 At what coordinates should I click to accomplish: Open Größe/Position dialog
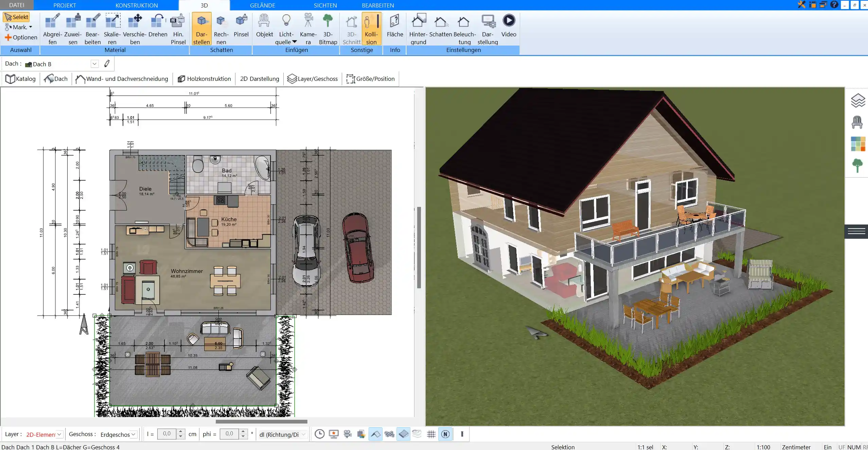[370, 79]
